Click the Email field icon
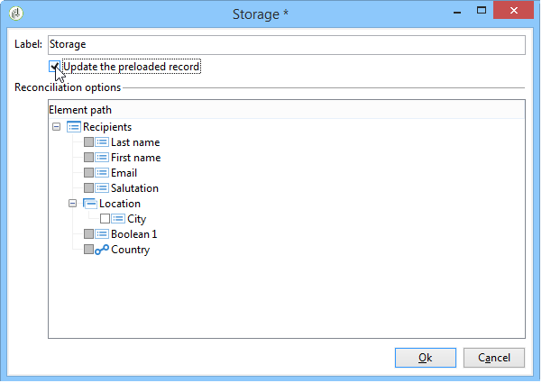Screen dimensions: 551x392 click(x=102, y=173)
